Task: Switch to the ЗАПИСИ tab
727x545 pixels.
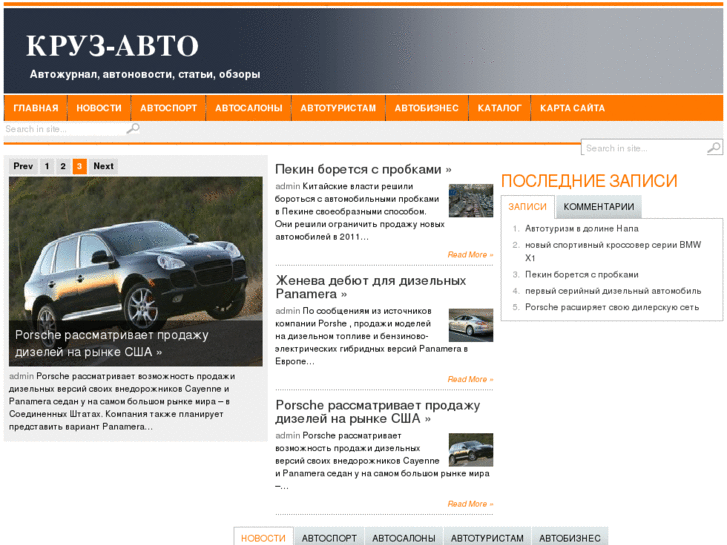Action: click(528, 207)
